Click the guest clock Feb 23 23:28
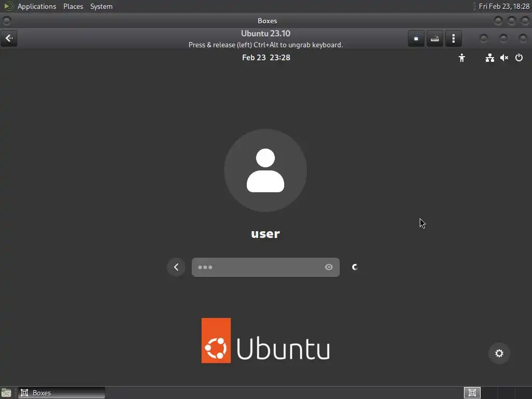This screenshot has width=532, height=399. [x=266, y=58]
